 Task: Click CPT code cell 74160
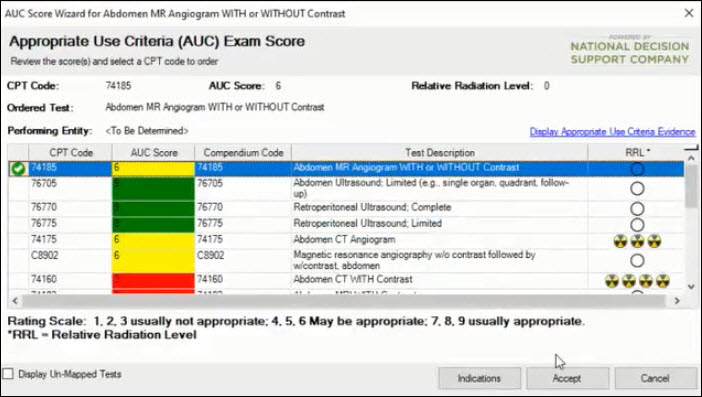(x=70, y=281)
